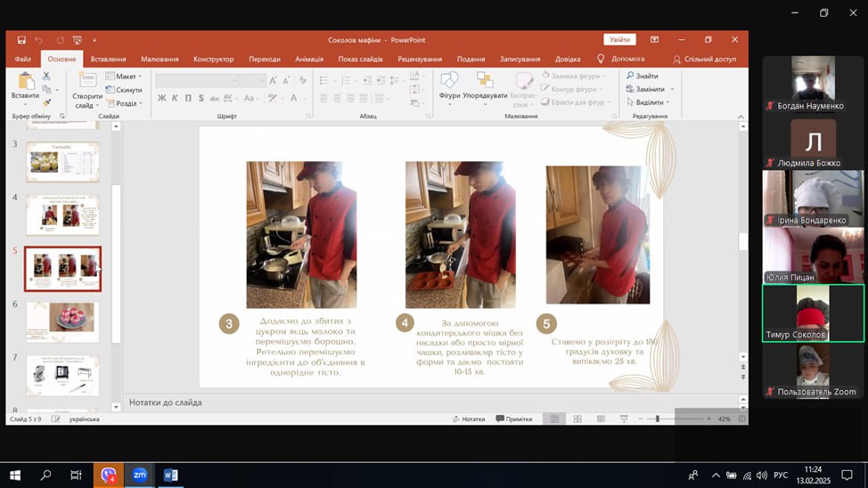
Task: Expand the Section (Розділ) dropdown
Action: click(126, 103)
